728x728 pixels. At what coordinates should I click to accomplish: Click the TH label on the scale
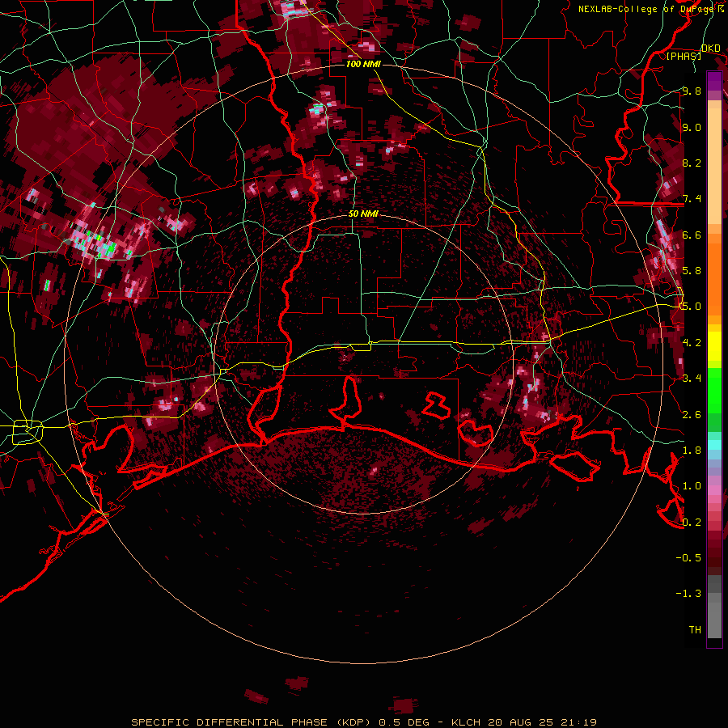coord(695,629)
